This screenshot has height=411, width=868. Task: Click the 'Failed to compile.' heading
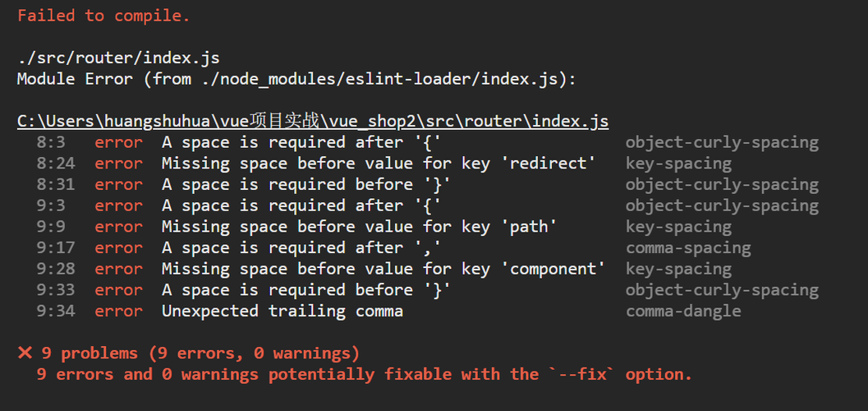[x=103, y=16]
